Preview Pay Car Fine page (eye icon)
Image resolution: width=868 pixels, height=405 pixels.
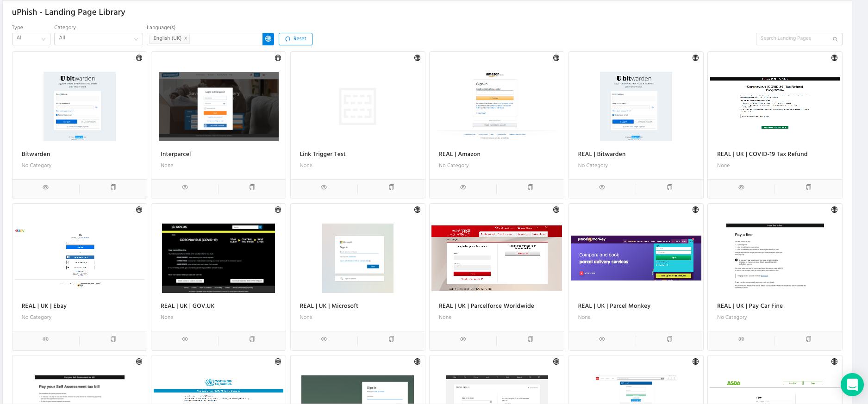[741, 339]
